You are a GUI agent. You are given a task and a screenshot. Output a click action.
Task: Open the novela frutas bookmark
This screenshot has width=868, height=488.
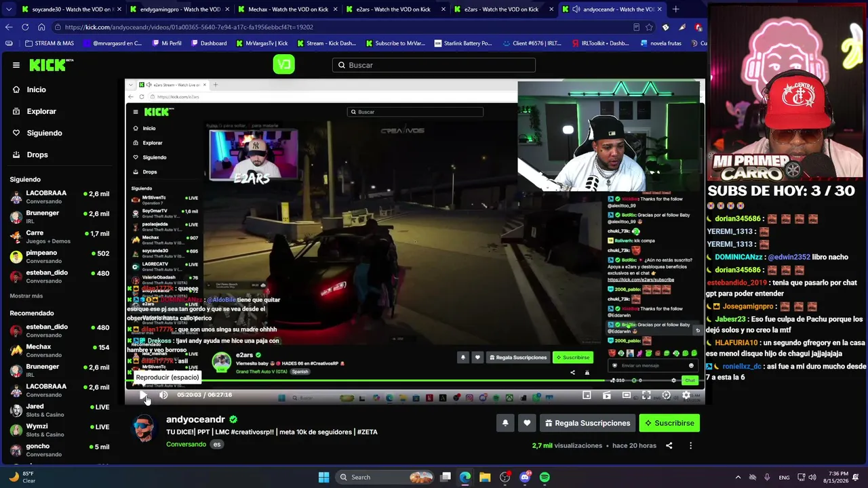click(x=660, y=43)
